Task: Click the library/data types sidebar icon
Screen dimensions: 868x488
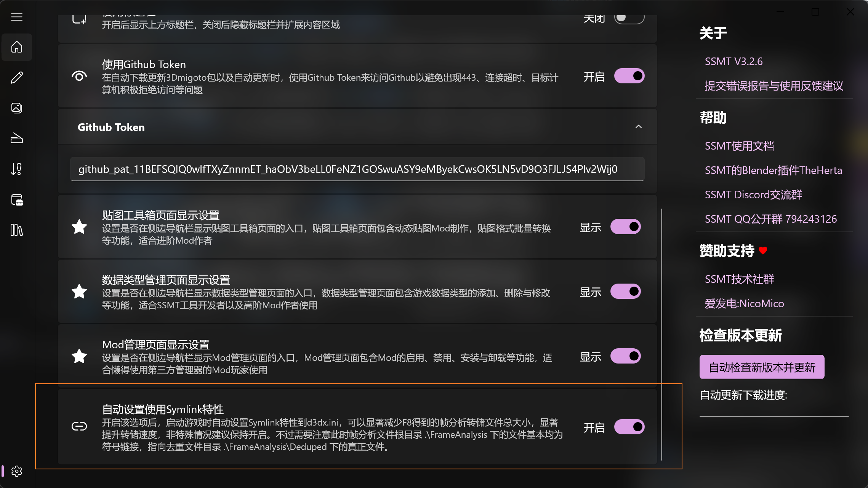Action: 17,230
